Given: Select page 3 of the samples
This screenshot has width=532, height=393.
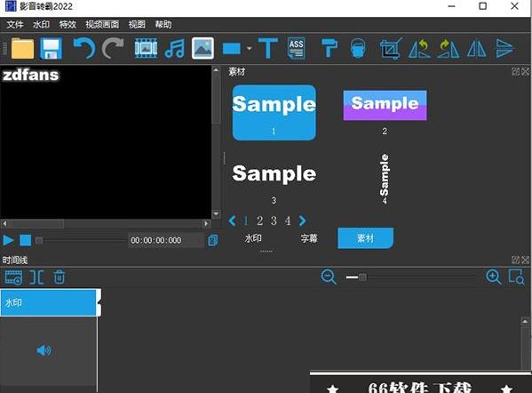Looking at the screenshot, I should (274, 221).
